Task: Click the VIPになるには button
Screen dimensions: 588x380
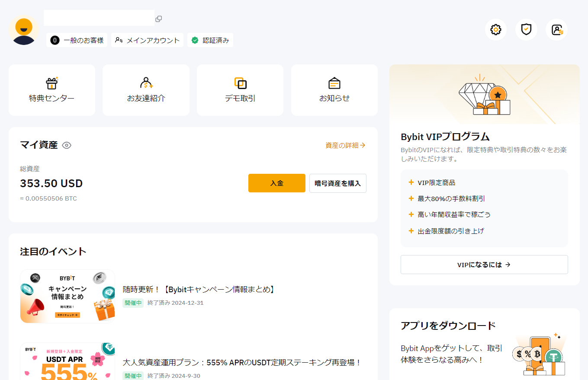Action: point(484,265)
